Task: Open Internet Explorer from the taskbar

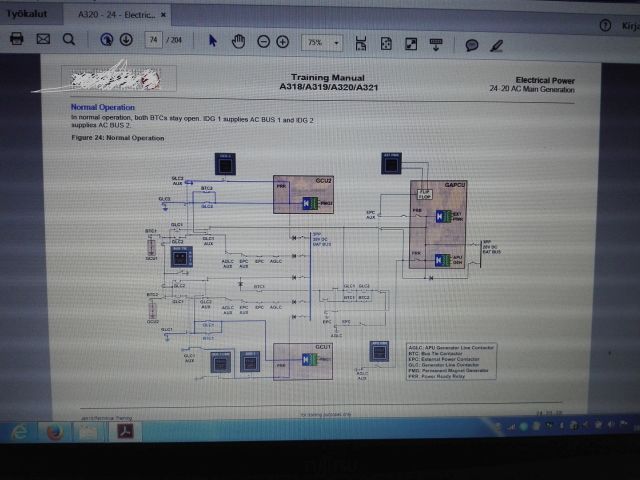Action: (x=19, y=431)
